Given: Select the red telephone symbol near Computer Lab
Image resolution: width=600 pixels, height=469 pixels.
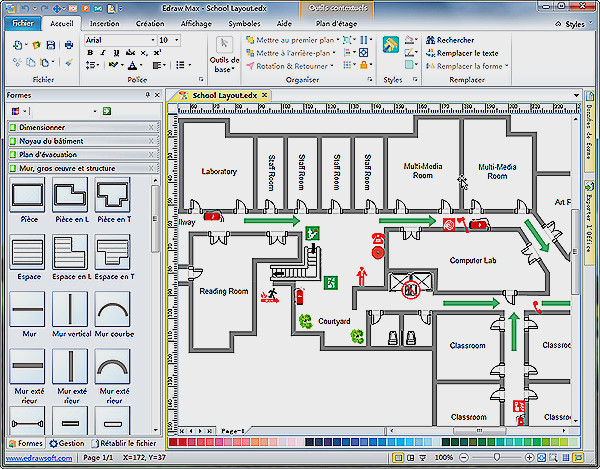Looking at the screenshot, I should point(378,238).
